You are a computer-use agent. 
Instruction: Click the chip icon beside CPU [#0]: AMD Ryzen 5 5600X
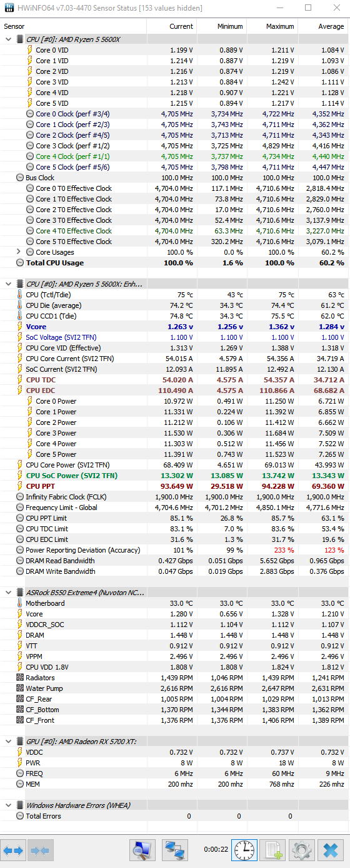20,39
